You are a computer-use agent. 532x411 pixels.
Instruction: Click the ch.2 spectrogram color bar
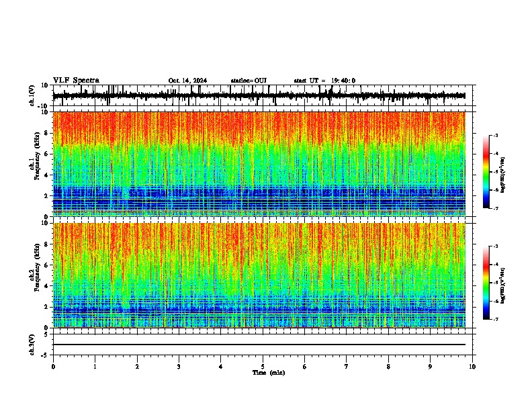(486, 283)
